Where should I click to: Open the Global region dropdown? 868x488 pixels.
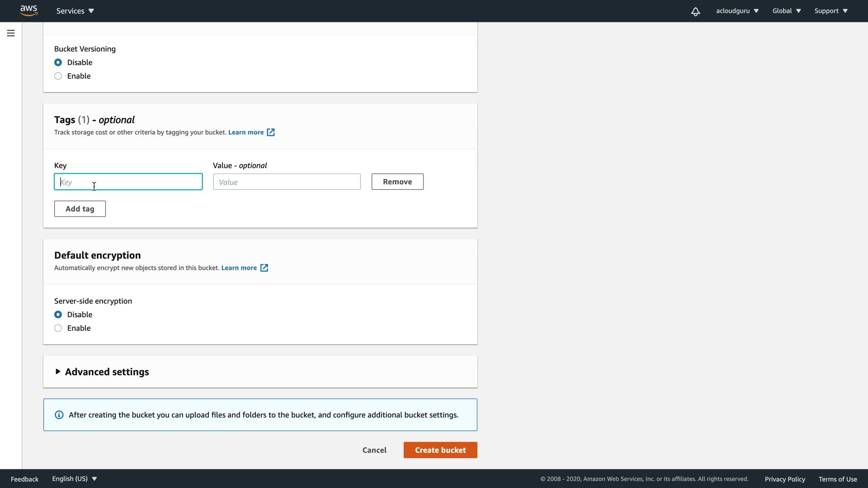(x=787, y=11)
